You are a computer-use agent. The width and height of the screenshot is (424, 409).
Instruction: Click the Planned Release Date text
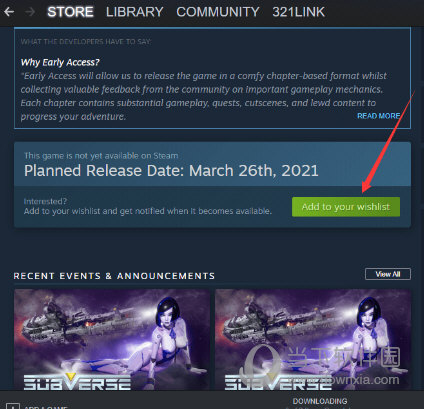coord(171,171)
